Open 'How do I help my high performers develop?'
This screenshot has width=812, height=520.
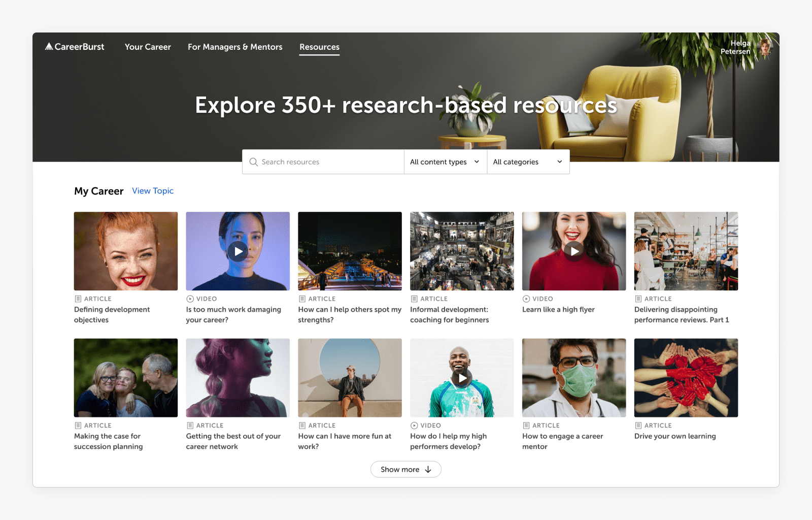click(x=449, y=441)
